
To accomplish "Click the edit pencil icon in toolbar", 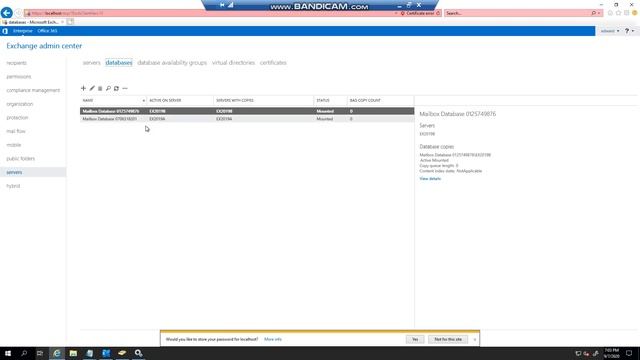I will pyautogui.click(x=92, y=88).
